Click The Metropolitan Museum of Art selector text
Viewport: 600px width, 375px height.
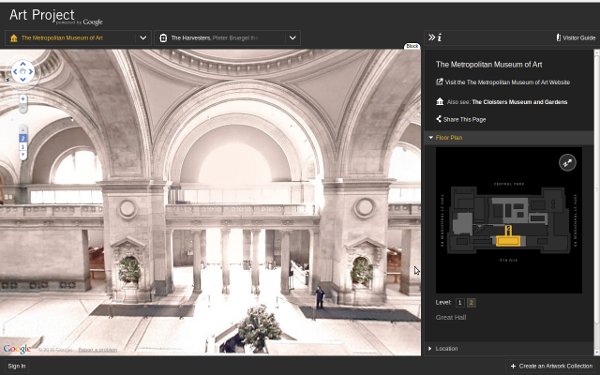pyautogui.click(x=62, y=38)
